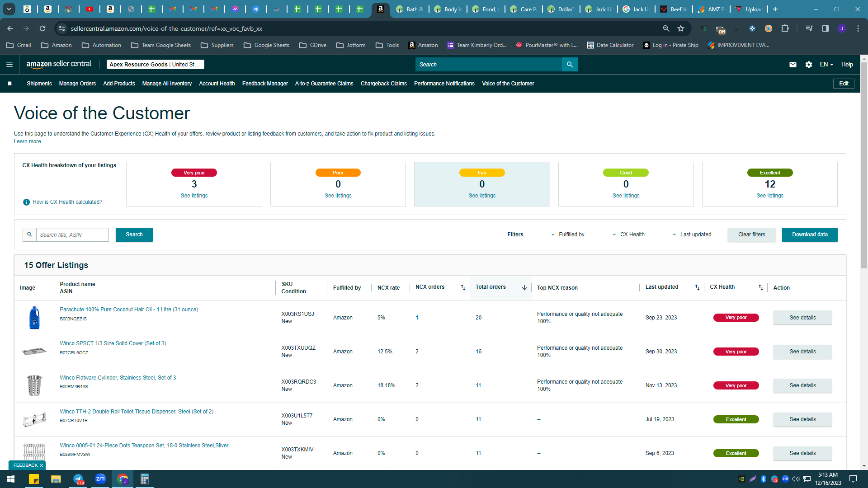Click the magnifier button beside the top Search bar
This screenshot has width=868, height=488.
[x=570, y=65]
